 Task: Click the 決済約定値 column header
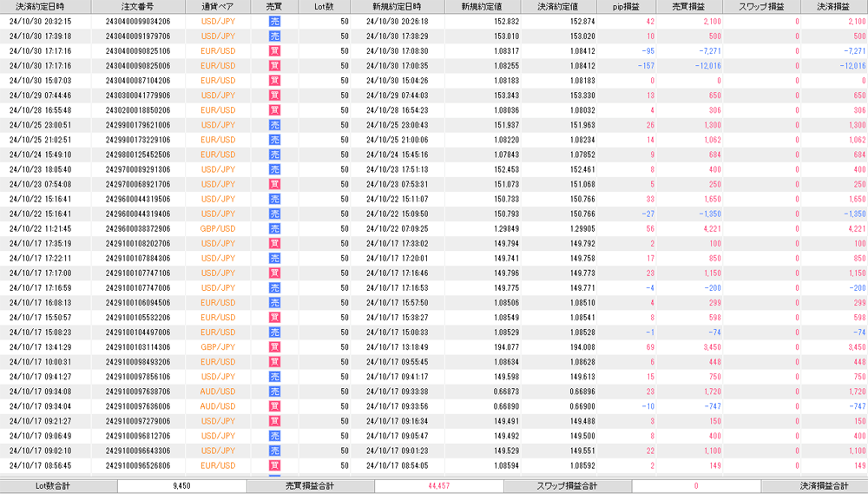point(558,7)
